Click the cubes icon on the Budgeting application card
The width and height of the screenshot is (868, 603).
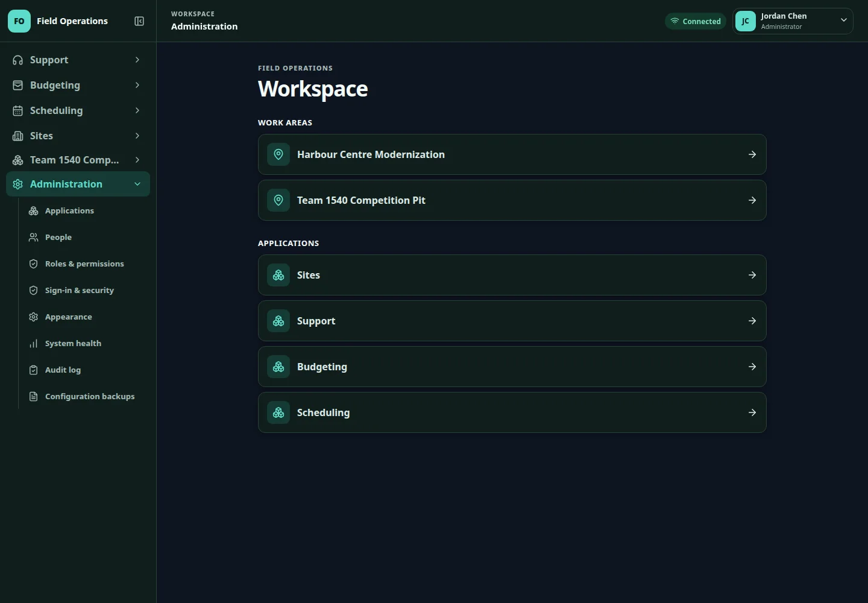[x=278, y=367]
